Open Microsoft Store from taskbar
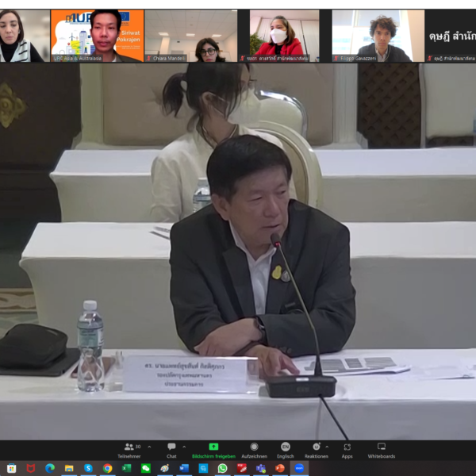 coord(11,468)
